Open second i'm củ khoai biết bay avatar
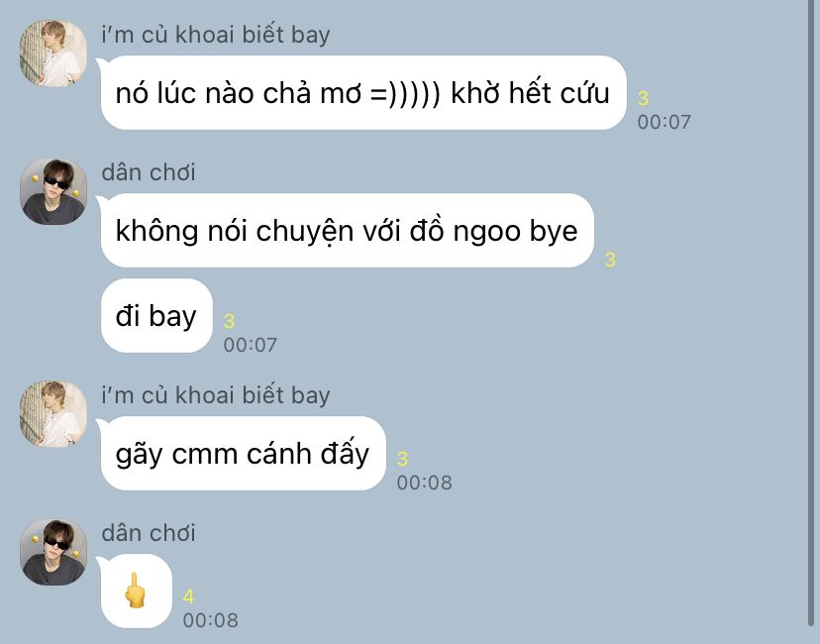The image size is (820, 644). pos(53,414)
